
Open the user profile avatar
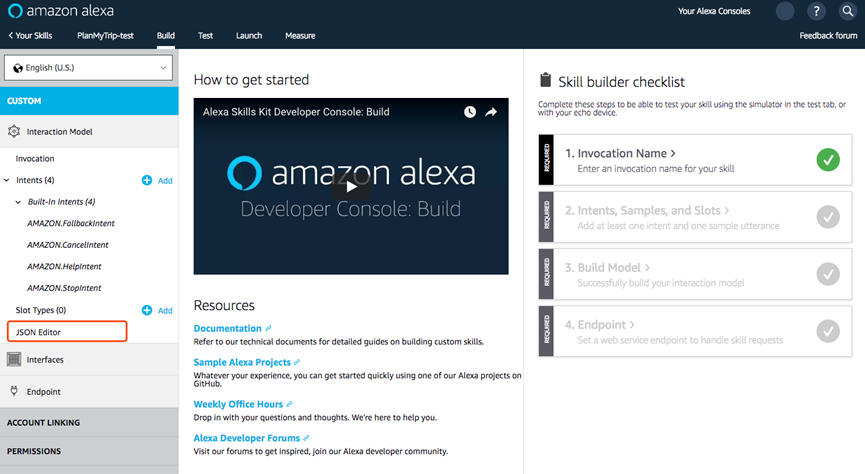[x=785, y=11]
